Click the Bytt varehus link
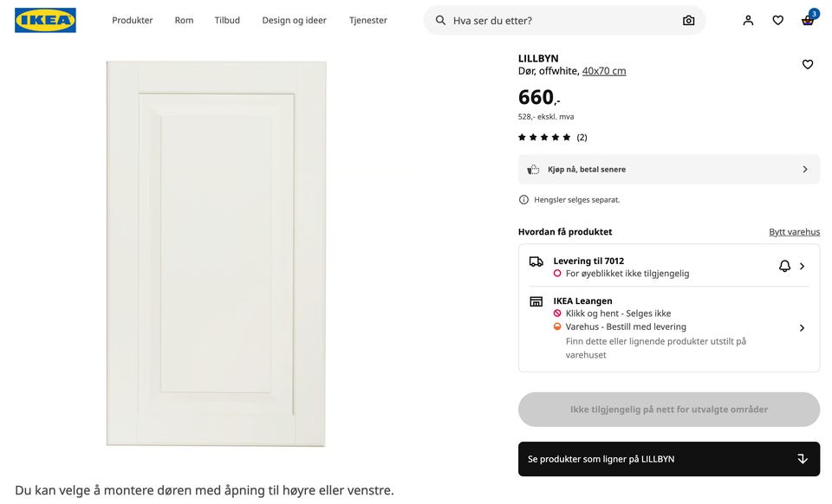Screen dimensions: 832x504 pos(794,232)
